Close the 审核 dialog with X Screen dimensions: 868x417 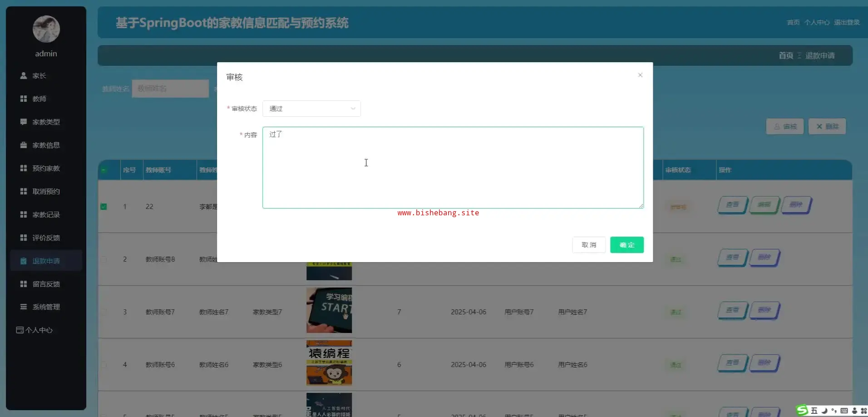click(x=640, y=75)
